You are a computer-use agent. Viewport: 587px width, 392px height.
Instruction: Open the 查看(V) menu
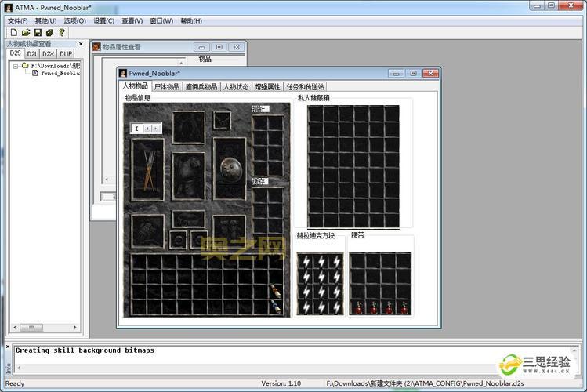click(x=132, y=21)
